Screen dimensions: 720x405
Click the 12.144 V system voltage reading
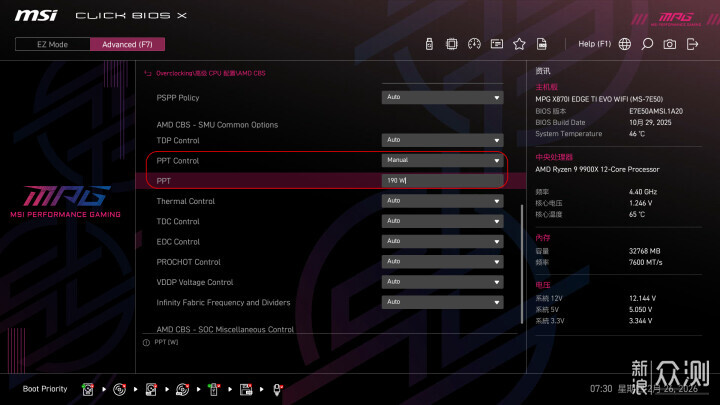point(642,298)
